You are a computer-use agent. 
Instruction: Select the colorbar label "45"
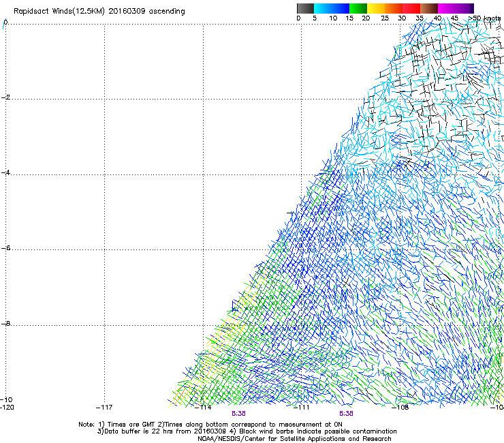click(454, 18)
